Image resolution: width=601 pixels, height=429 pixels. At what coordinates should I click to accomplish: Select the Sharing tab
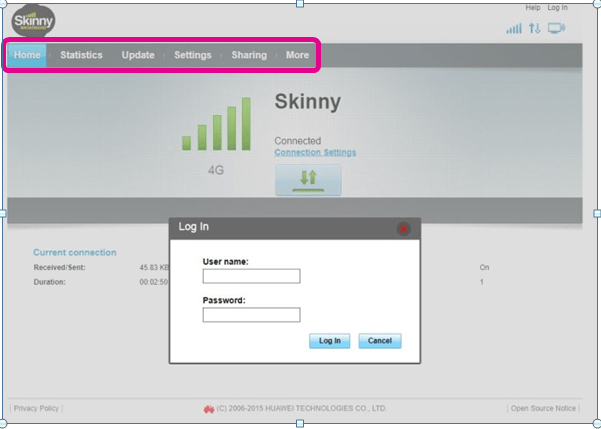[249, 55]
